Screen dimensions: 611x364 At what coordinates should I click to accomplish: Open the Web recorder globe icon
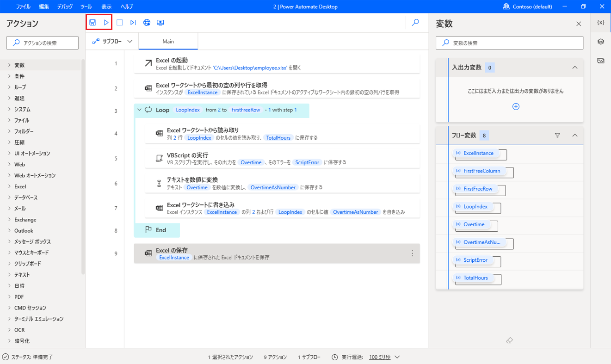point(147,22)
